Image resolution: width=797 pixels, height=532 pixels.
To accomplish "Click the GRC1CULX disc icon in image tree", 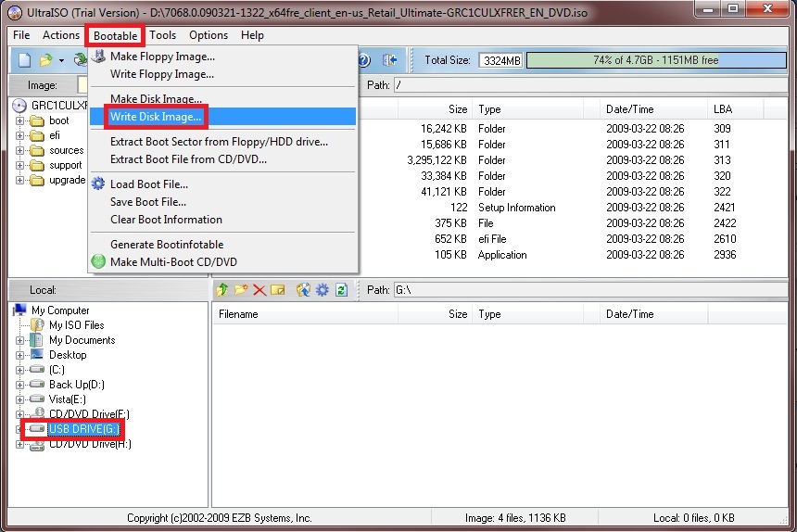I will point(19,106).
